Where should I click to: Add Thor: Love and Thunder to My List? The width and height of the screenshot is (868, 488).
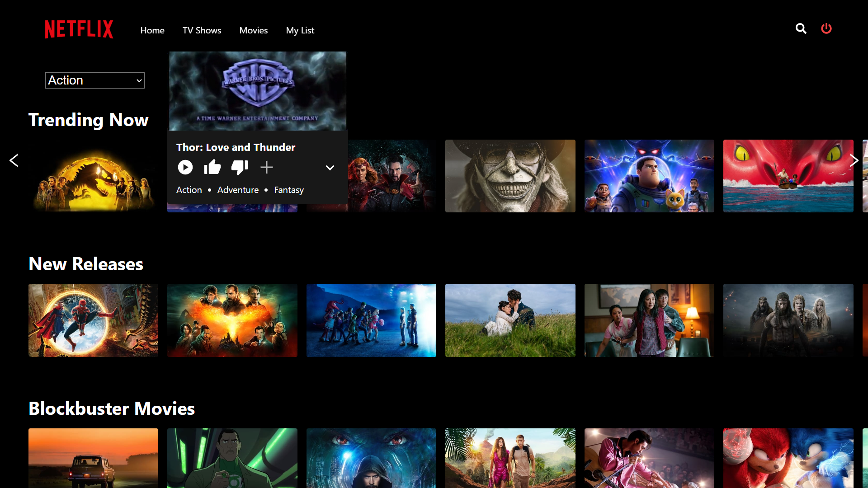pos(267,167)
